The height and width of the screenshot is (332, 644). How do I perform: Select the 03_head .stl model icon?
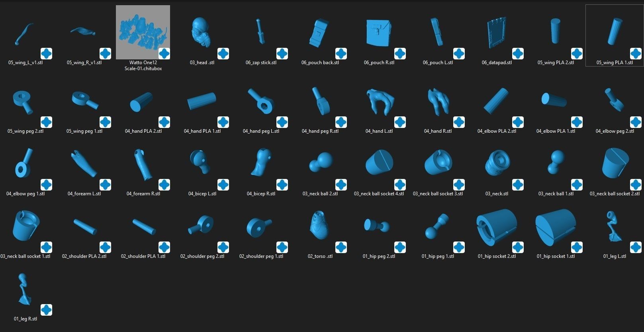tap(202, 32)
